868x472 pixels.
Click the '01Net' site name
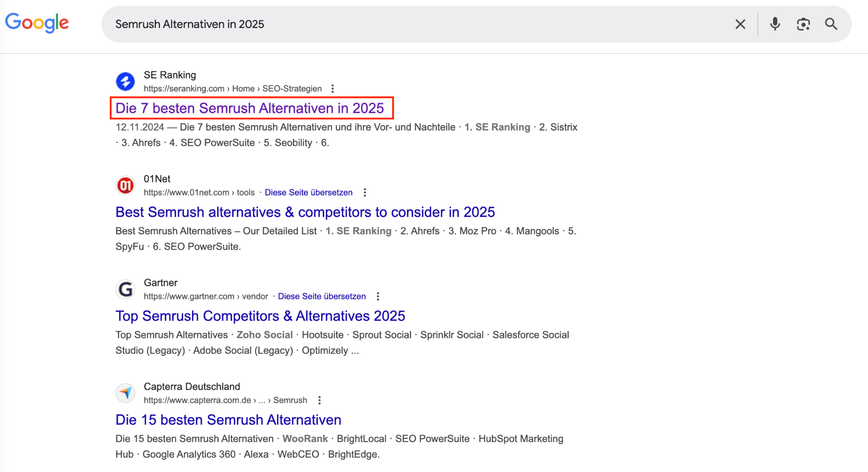click(157, 179)
